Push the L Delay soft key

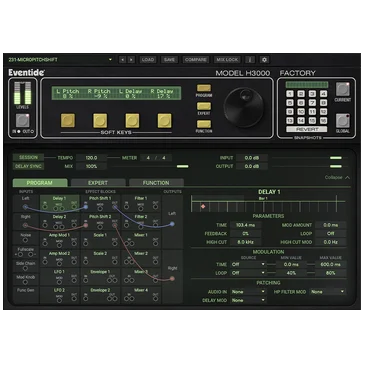[x=132, y=120]
